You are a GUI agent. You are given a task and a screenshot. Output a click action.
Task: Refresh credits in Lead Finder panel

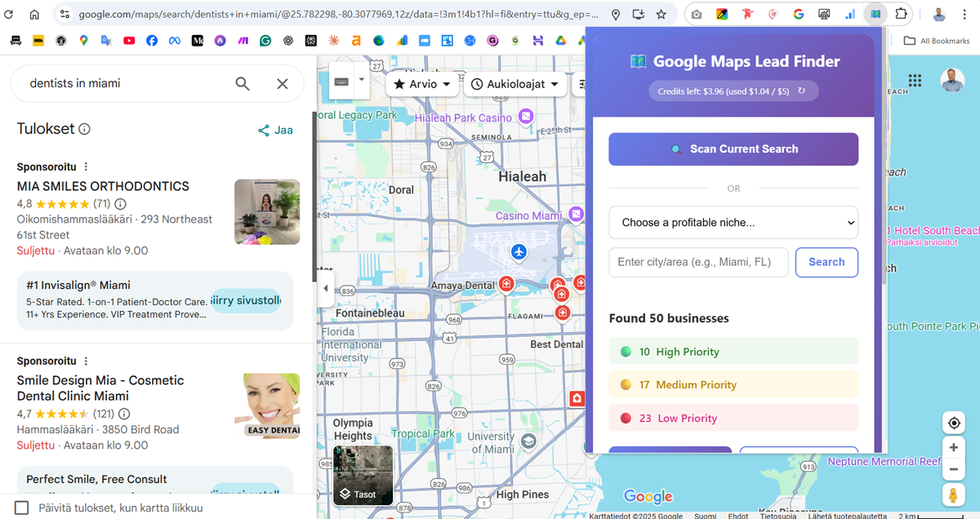pos(801,91)
